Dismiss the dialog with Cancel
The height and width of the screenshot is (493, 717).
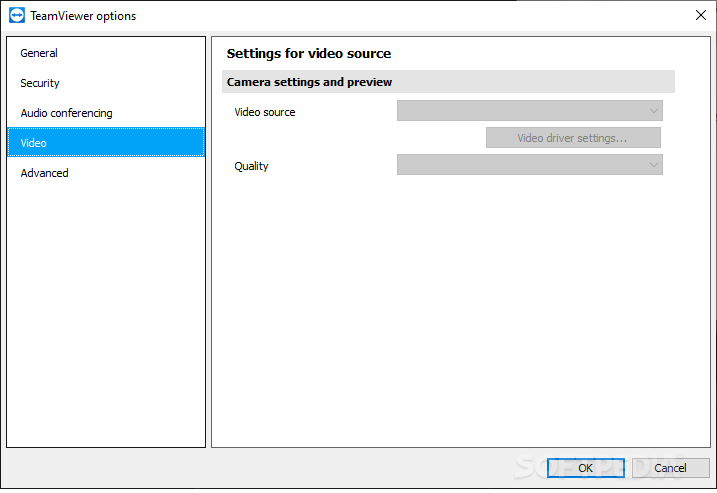(670, 468)
